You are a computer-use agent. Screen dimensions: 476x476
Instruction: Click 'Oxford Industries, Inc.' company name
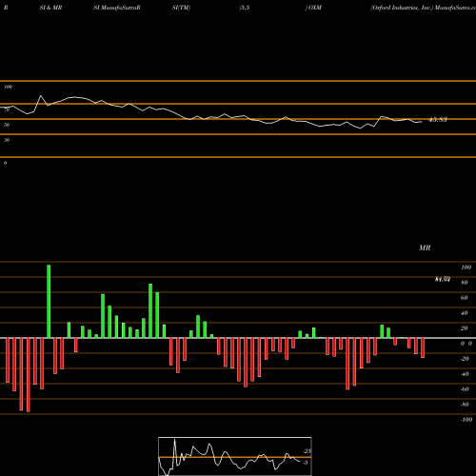pos(402,8)
